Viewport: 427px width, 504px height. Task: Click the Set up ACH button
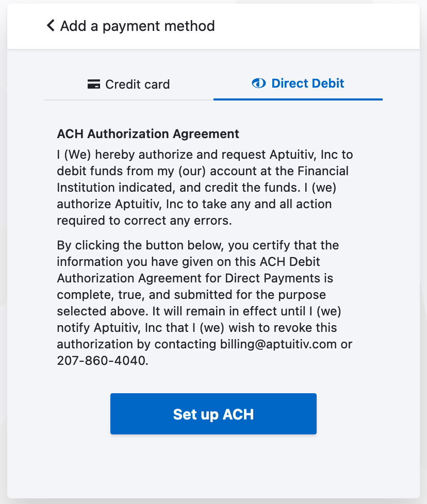point(213,413)
